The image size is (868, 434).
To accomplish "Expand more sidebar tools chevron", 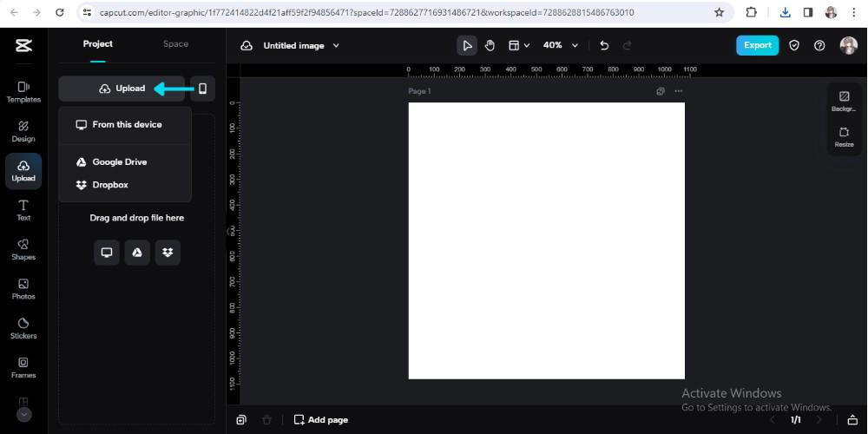I will 23,414.
